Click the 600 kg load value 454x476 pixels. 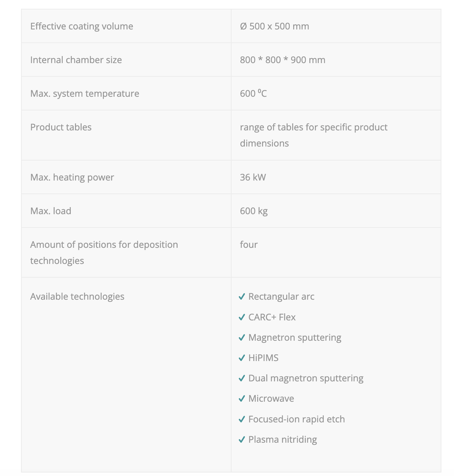[x=254, y=211]
